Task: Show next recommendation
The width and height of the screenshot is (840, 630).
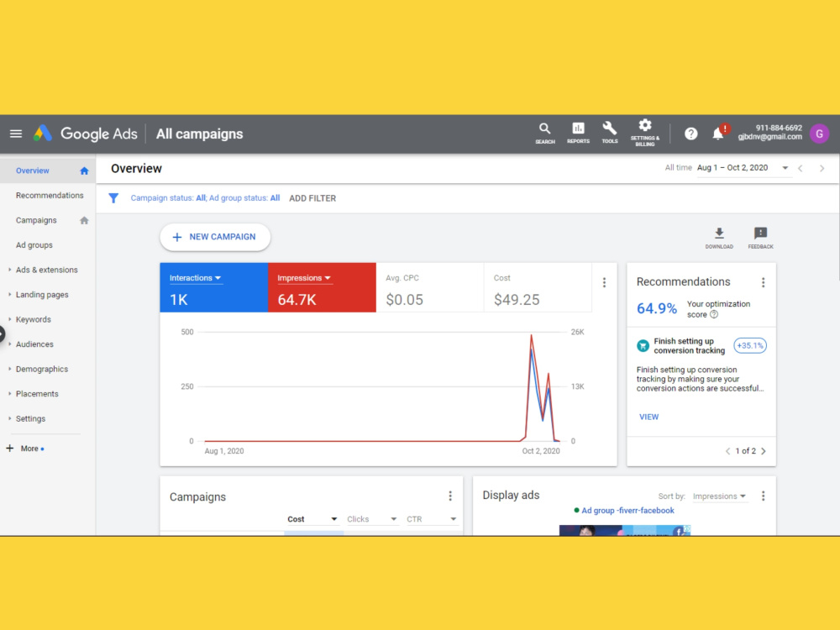Action: [764, 451]
